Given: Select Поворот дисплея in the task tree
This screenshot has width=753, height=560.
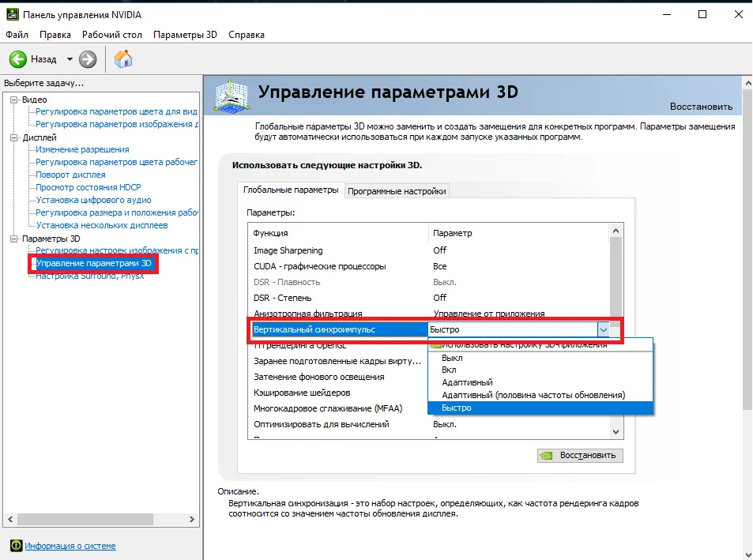Looking at the screenshot, I should [x=70, y=175].
